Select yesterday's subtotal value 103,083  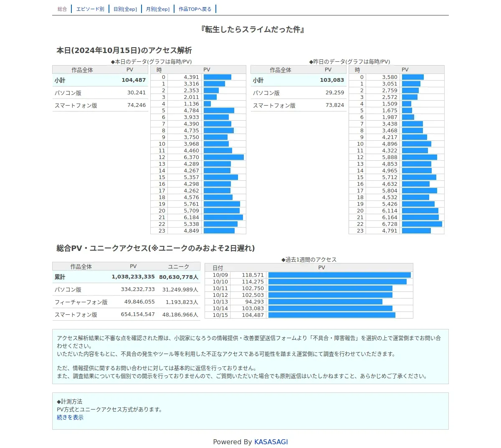[332, 80]
